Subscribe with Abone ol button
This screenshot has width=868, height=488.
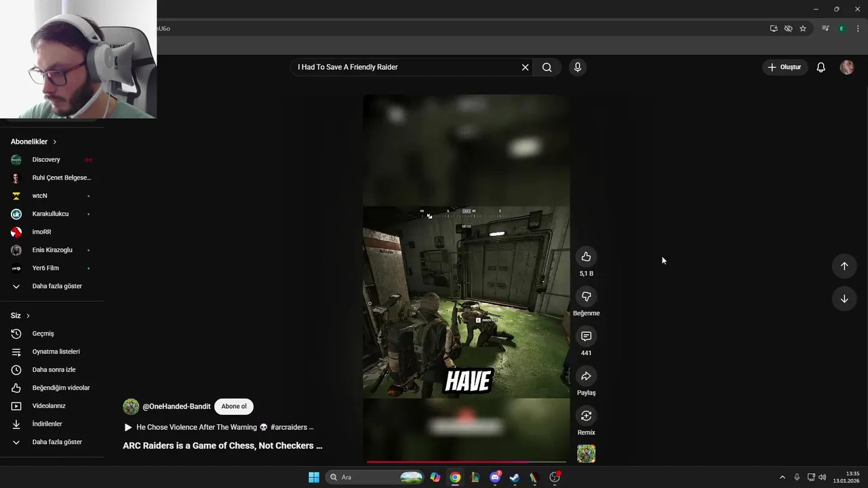click(234, 407)
